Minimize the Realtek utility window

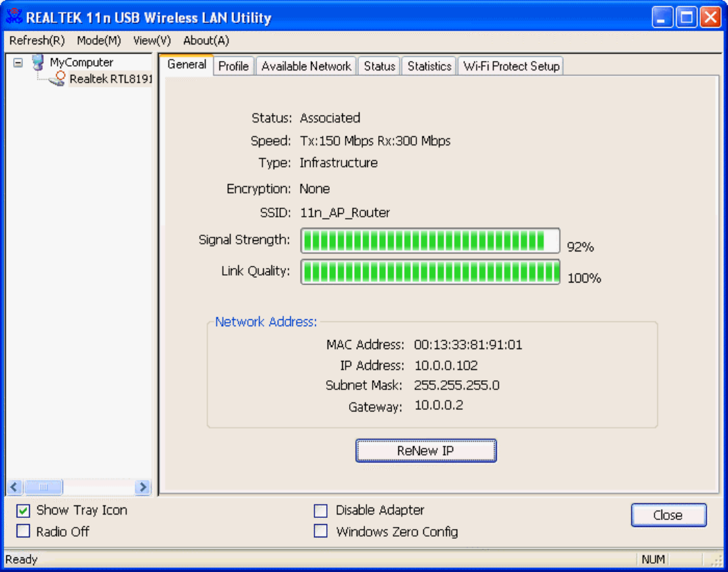pos(662,17)
